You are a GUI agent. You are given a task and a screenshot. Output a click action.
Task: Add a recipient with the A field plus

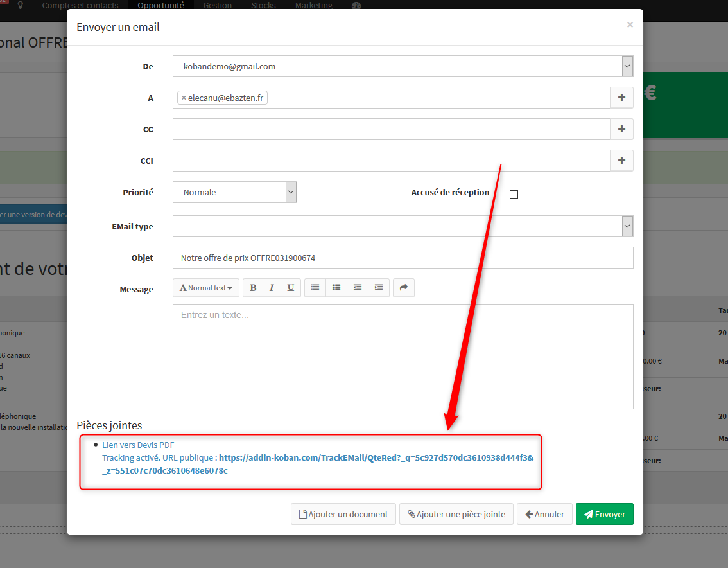coord(621,98)
